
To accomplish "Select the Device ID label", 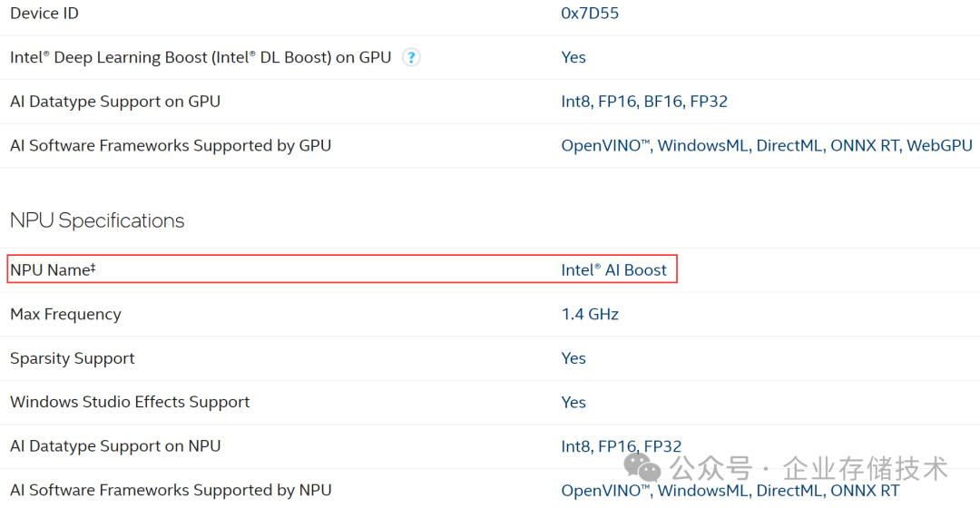I will click(44, 13).
